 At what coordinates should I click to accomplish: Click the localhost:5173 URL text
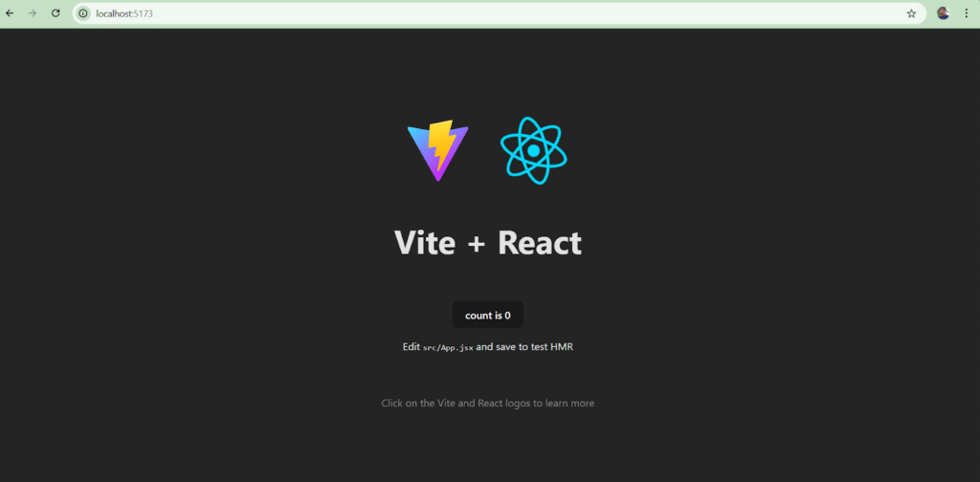tap(123, 13)
